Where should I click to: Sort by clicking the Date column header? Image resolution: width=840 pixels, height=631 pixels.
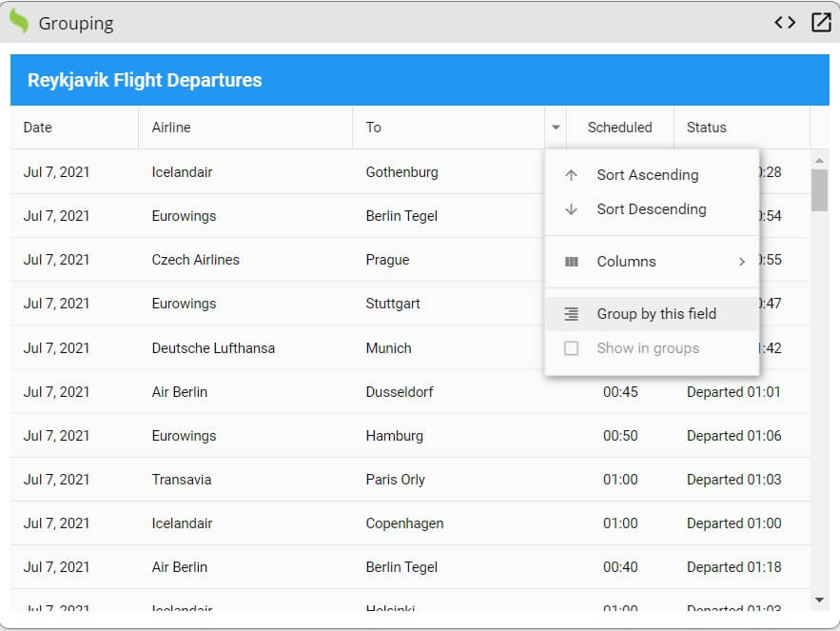click(39, 127)
